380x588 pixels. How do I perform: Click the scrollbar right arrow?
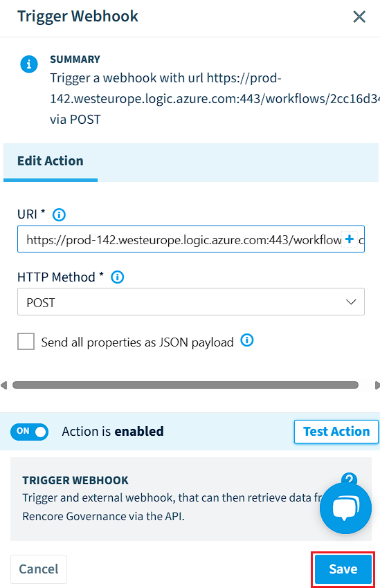[377, 385]
